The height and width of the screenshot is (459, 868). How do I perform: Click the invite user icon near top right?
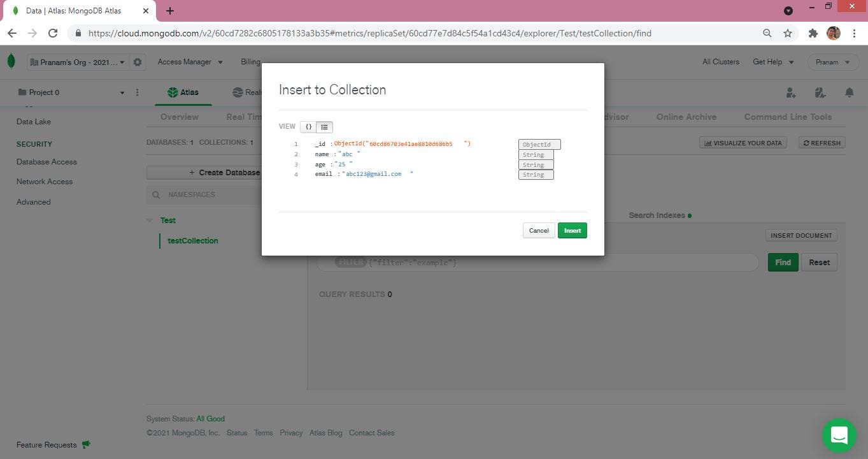point(791,92)
